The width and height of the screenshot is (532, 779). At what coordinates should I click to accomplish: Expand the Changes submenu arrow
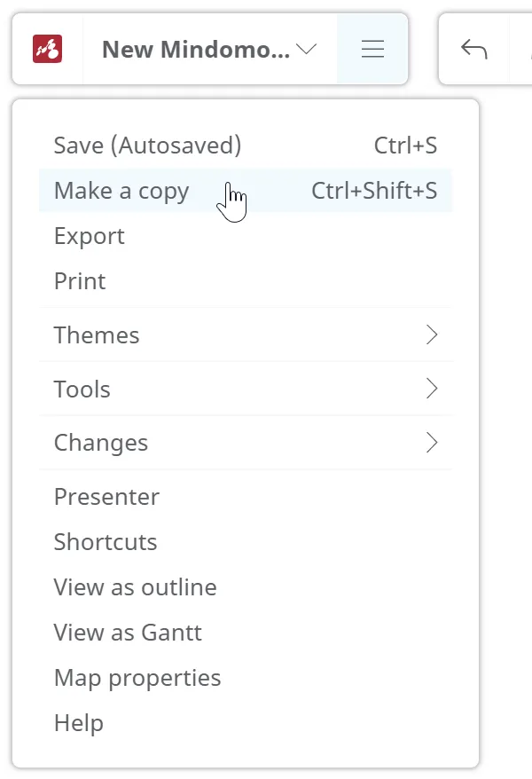432,443
